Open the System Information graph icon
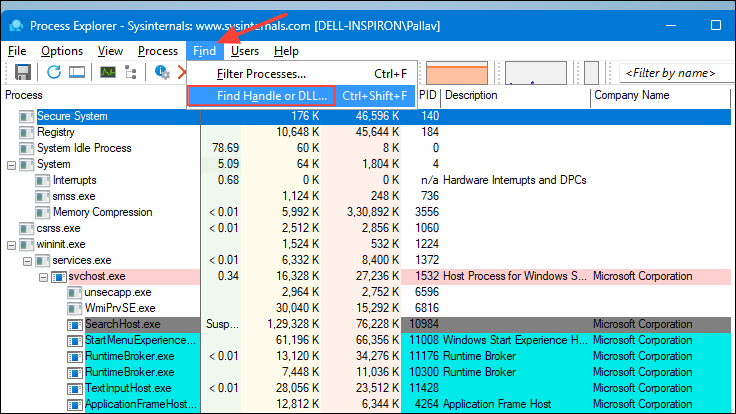Image resolution: width=736 pixels, height=414 pixels. pos(108,72)
